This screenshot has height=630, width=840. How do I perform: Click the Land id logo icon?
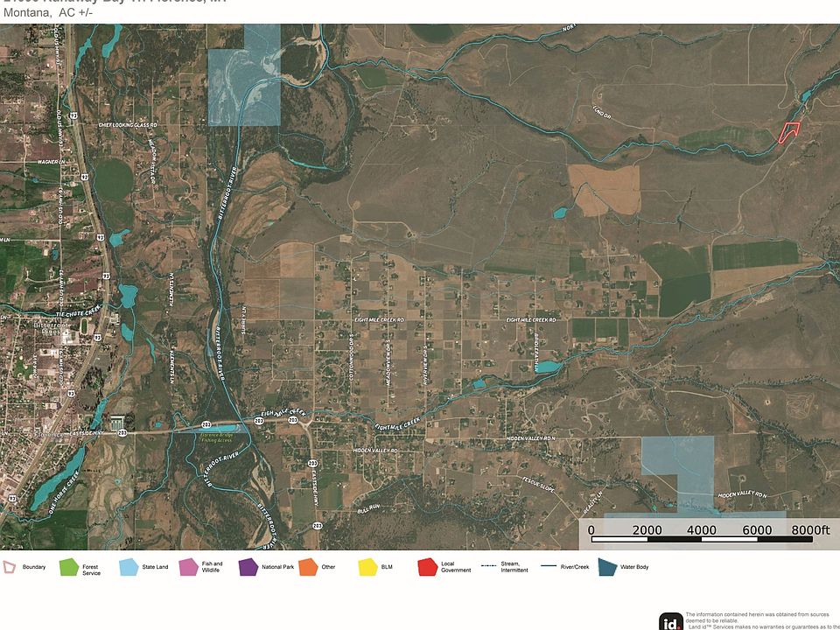(671, 620)
